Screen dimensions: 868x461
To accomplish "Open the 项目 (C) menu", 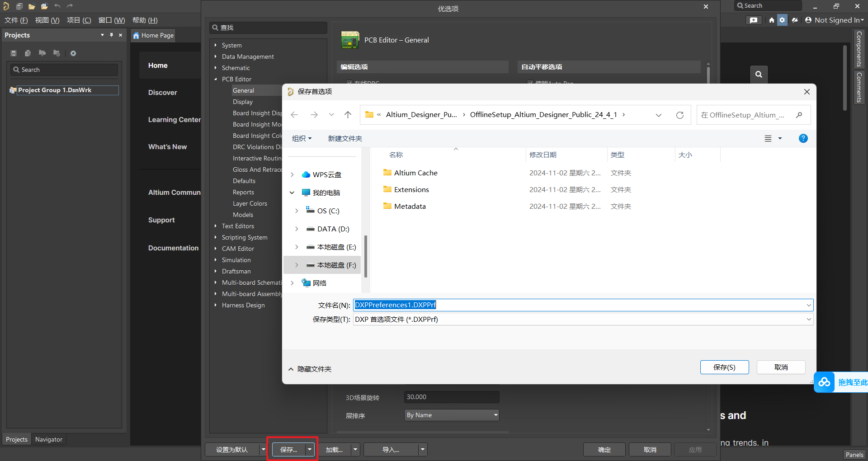I will click(x=79, y=20).
